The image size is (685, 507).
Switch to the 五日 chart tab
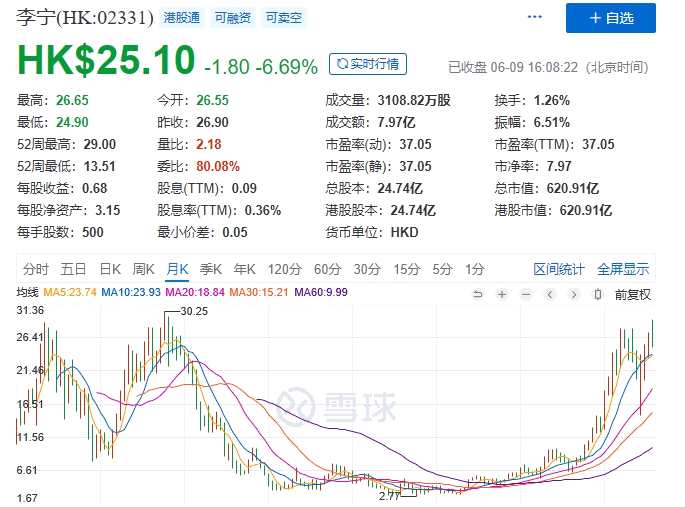coord(73,269)
